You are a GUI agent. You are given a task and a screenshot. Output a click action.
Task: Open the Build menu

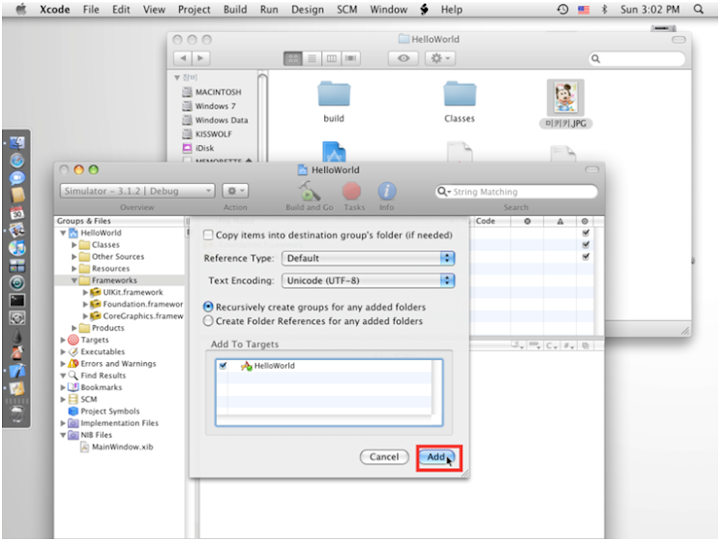click(x=235, y=9)
